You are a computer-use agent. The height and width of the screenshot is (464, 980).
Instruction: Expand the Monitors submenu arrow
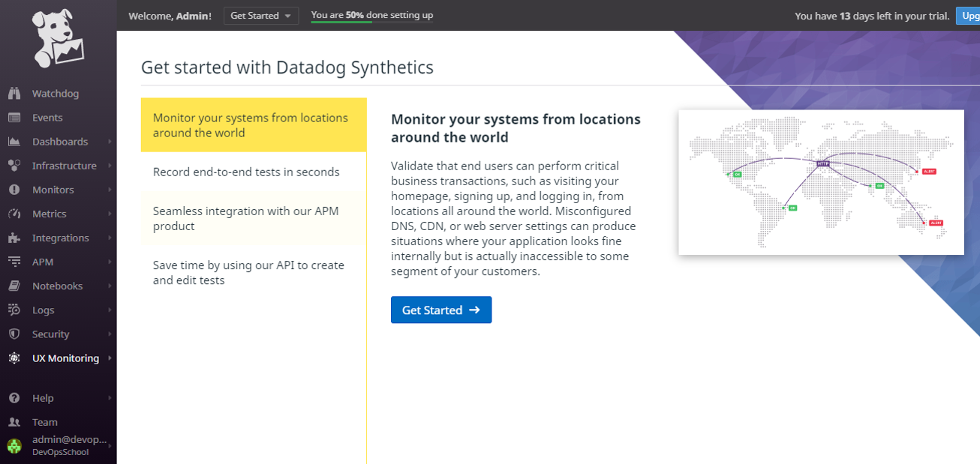pyautogui.click(x=110, y=190)
